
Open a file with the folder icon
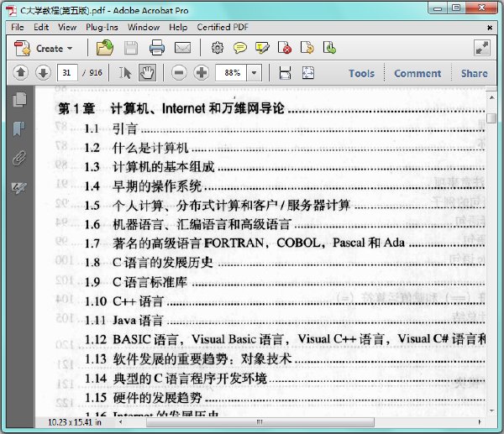click(105, 48)
